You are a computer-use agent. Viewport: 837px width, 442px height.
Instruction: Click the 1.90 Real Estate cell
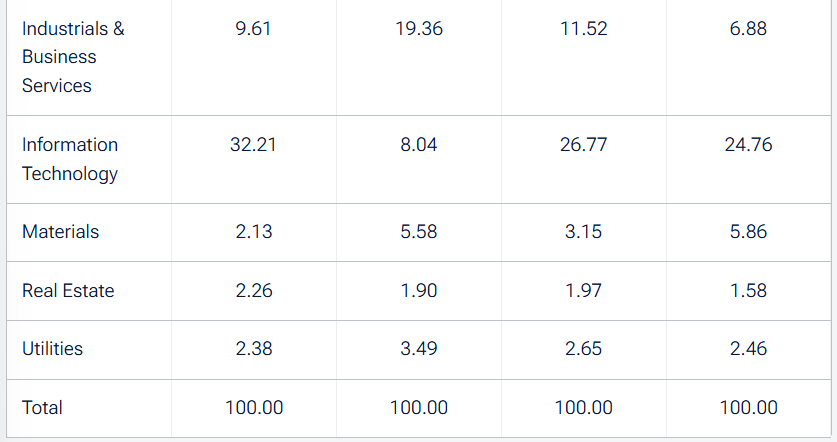(x=419, y=291)
